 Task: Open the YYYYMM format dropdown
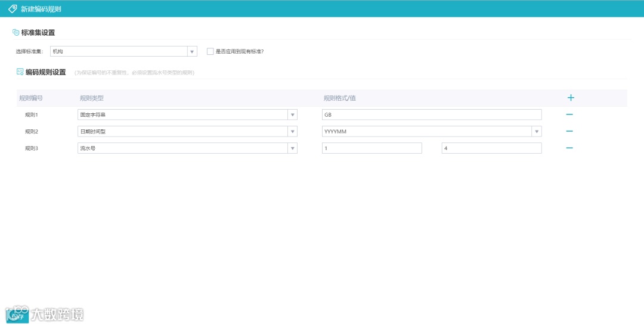pyautogui.click(x=537, y=131)
